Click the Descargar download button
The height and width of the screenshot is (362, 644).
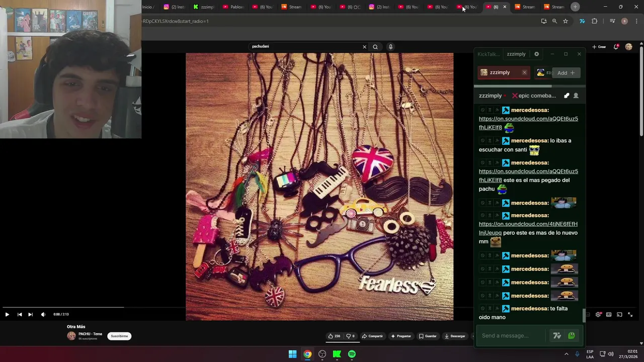click(455, 336)
